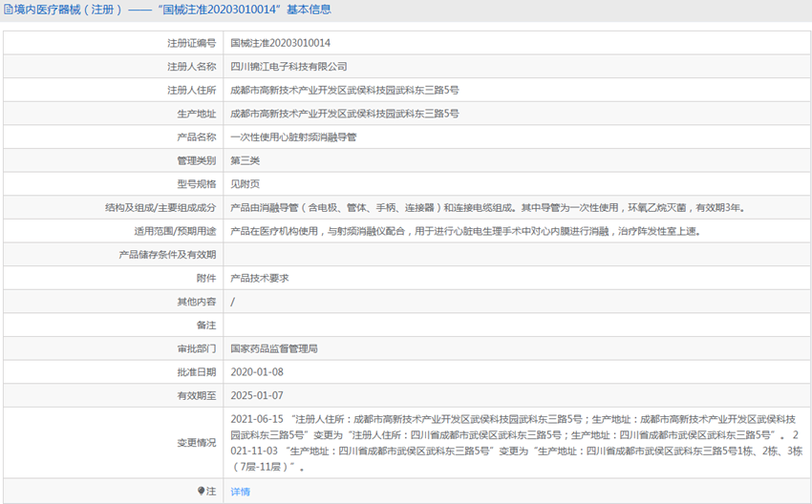The image size is (812, 504).
Task: Click the 其他内容 label
Action: (196, 302)
